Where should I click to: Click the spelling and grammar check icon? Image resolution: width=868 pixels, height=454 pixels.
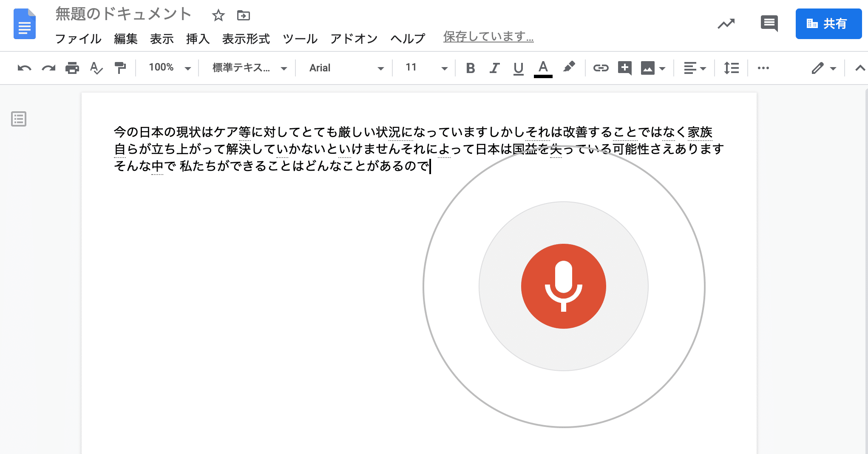point(96,68)
